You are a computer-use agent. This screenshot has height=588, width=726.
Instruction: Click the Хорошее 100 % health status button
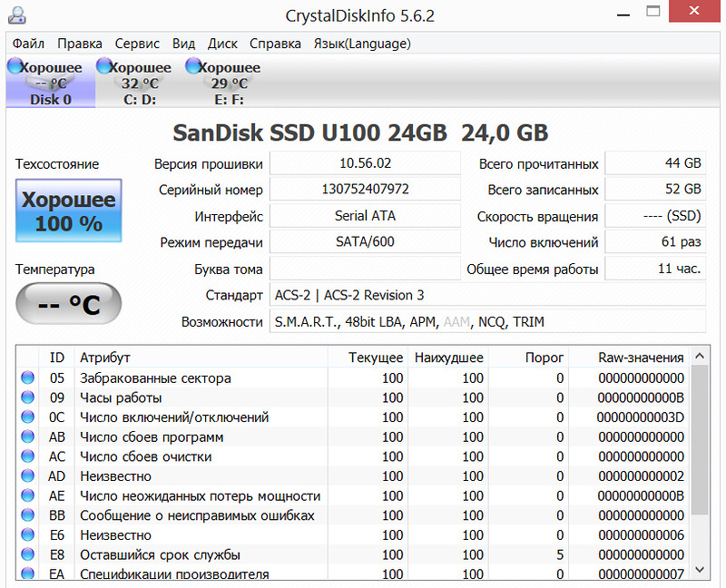[x=69, y=211]
